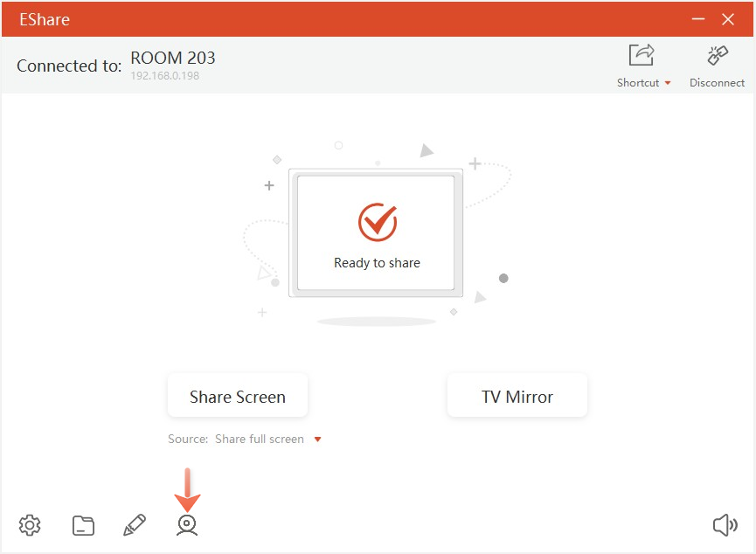Close the EShare window
The height and width of the screenshot is (554, 756).
point(728,19)
